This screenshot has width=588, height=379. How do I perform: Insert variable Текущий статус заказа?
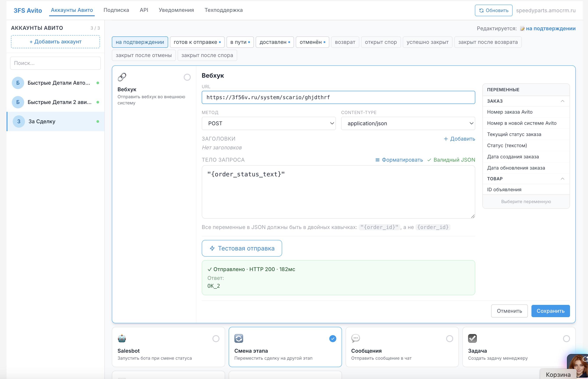tap(526, 134)
